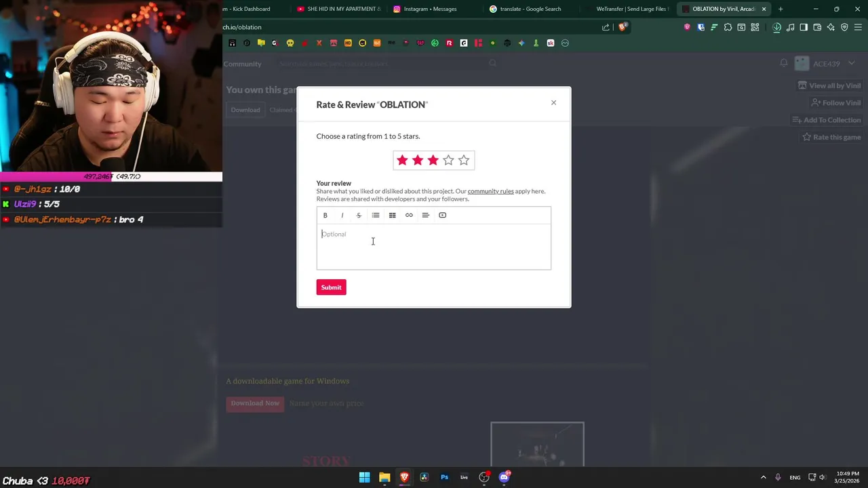Screen dimensions: 868x488
Task: Open media music note control
Action: click(x=791, y=27)
